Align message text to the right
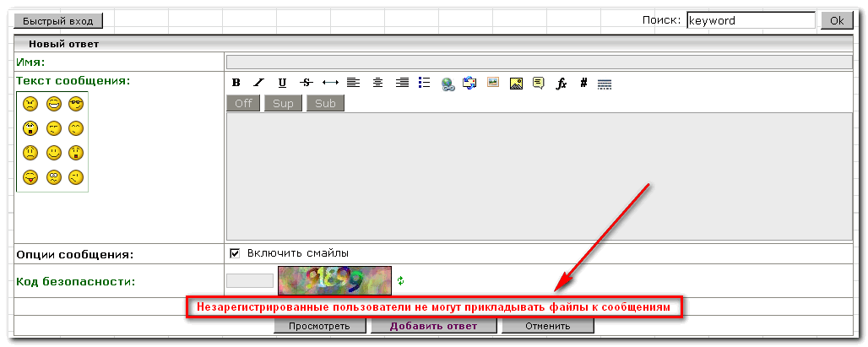The image size is (868, 347). (x=402, y=83)
